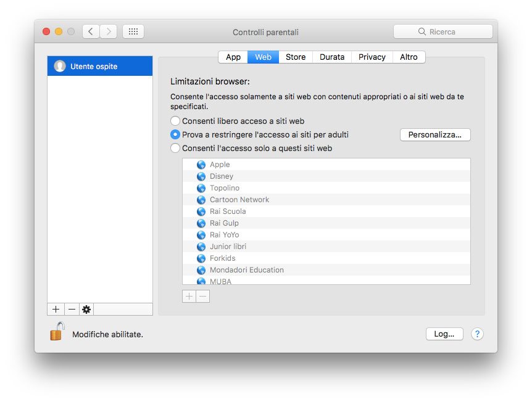Click the lock icon to prevent changes

coord(57,331)
